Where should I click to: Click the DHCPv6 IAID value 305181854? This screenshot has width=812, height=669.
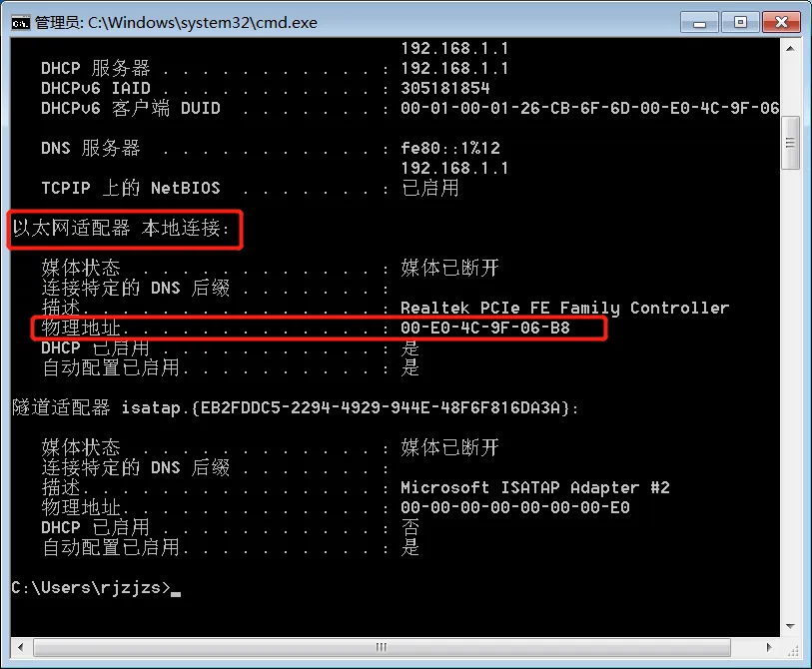(x=445, y=88)
